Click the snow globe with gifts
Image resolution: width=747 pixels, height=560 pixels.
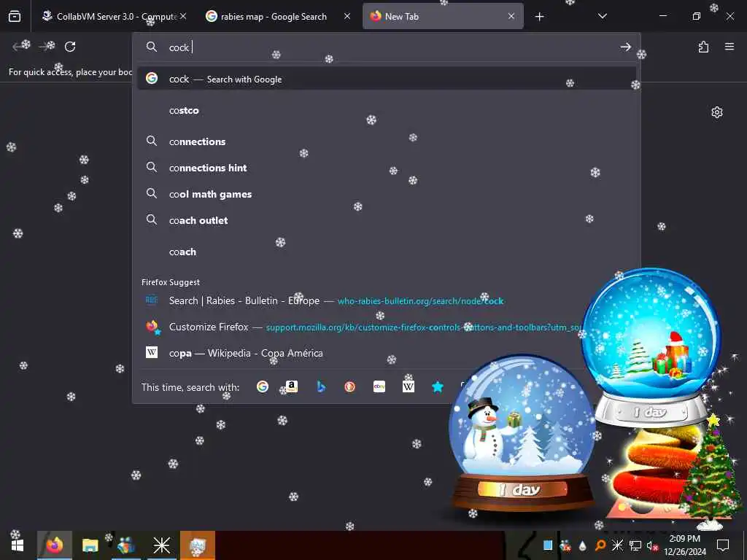pyautogui.click(x=651, y=346)
